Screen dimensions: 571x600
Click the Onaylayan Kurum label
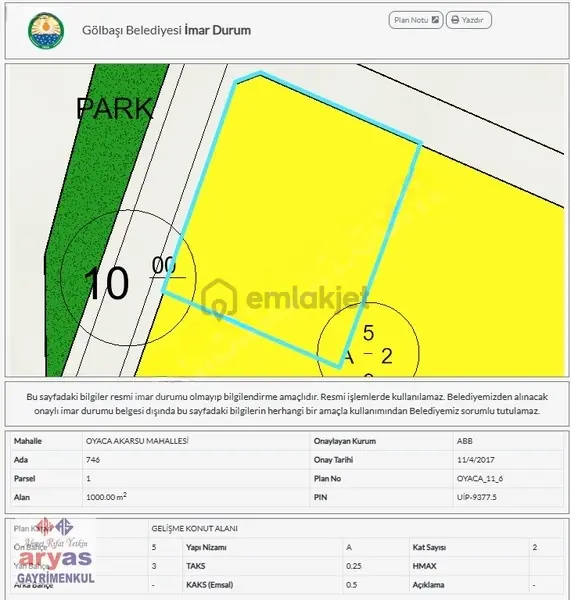point(345,441)
